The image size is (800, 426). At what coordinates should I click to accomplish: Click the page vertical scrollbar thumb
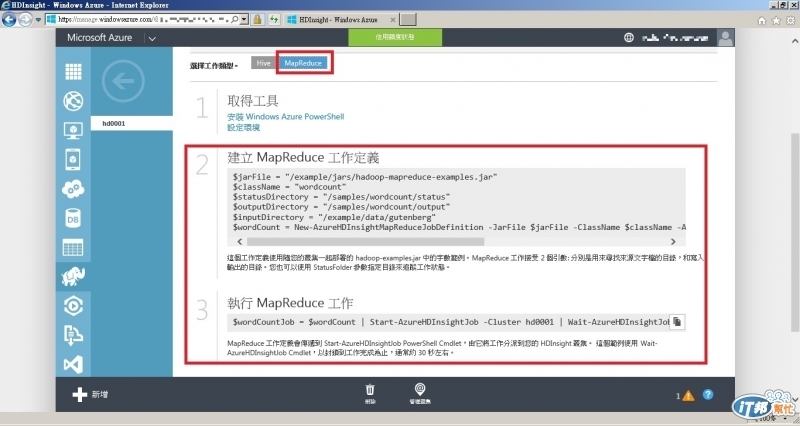[x=794, y=232]
